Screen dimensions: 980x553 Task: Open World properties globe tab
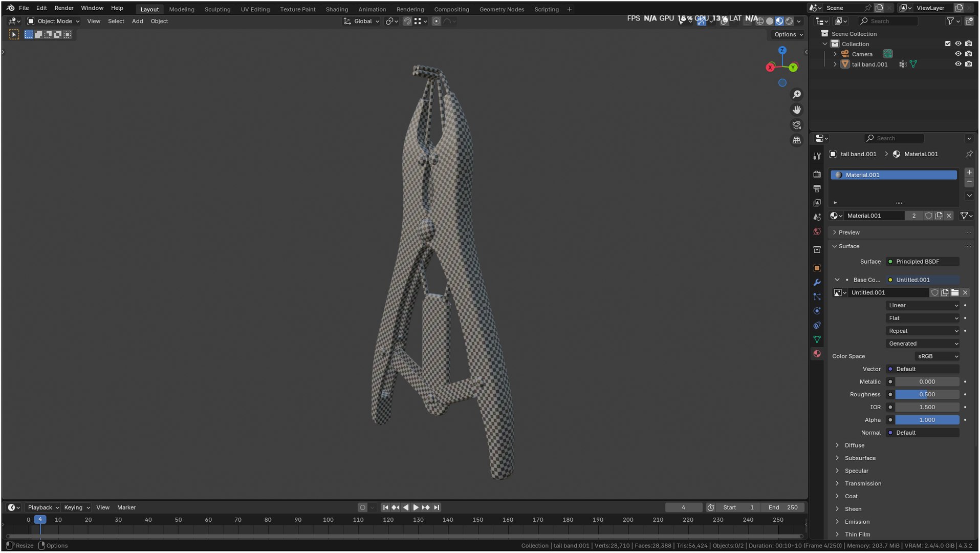tap(817, 232)
